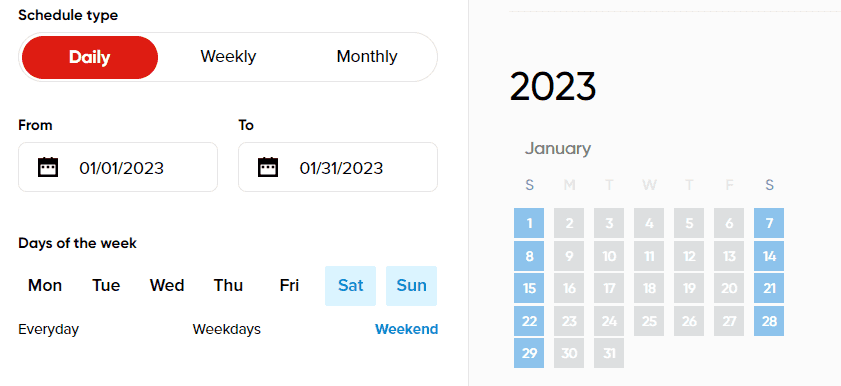841x386 pixels.
Task: Toggle the Thu day option
Action: click(228, 285)
